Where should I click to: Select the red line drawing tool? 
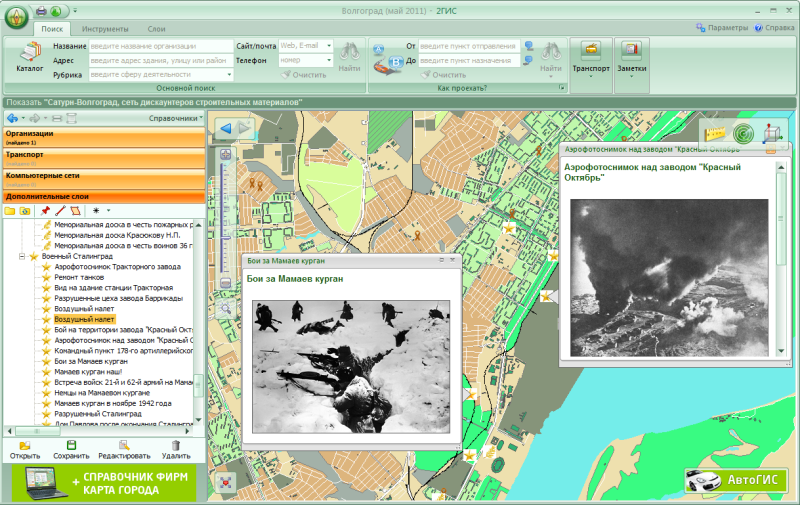60,211
